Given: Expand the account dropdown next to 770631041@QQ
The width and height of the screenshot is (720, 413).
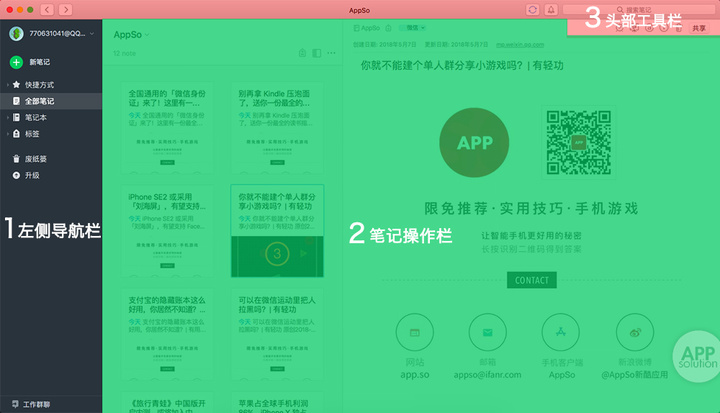Looking at the screenshot, I should 92,34.
